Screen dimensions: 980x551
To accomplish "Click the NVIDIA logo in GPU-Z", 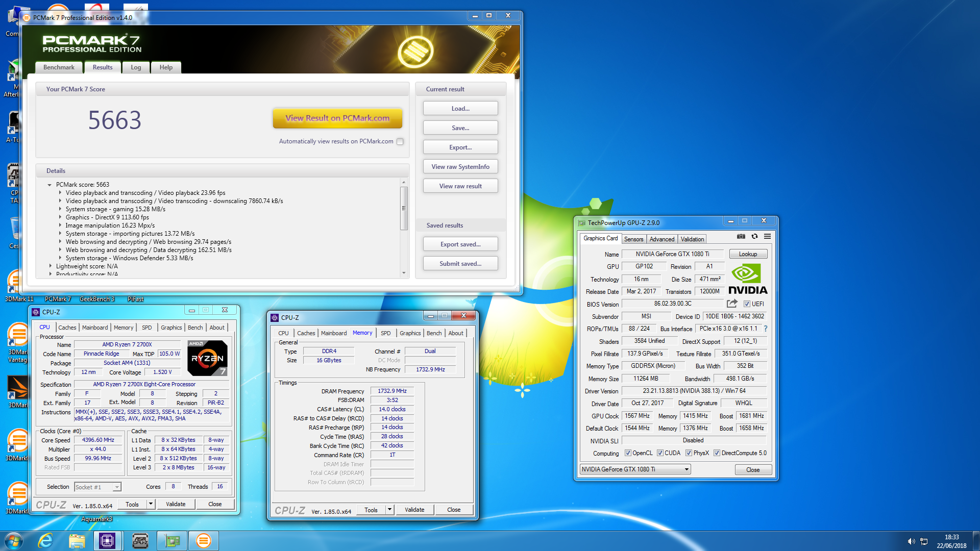I will tap(748, 279).
